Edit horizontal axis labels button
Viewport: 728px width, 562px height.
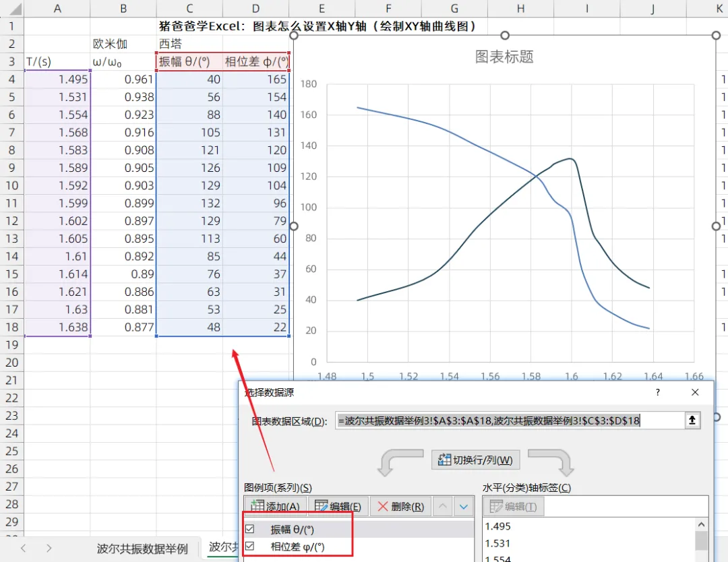point(514,506)
